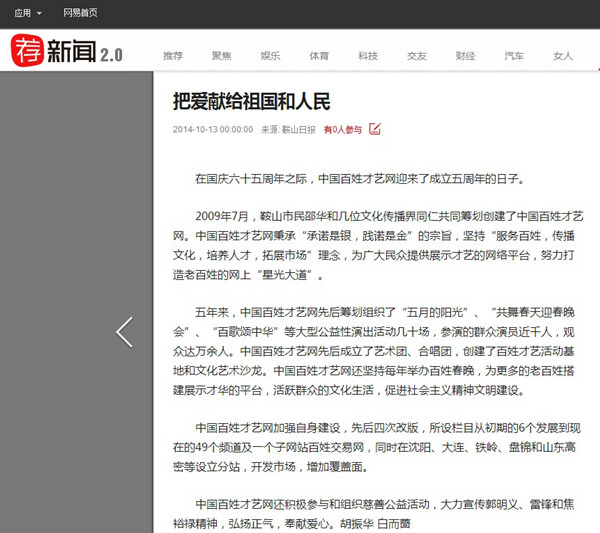Select the 聚焦 navigation tab
The image size is (600, 533).
click(x=222, y=56)
